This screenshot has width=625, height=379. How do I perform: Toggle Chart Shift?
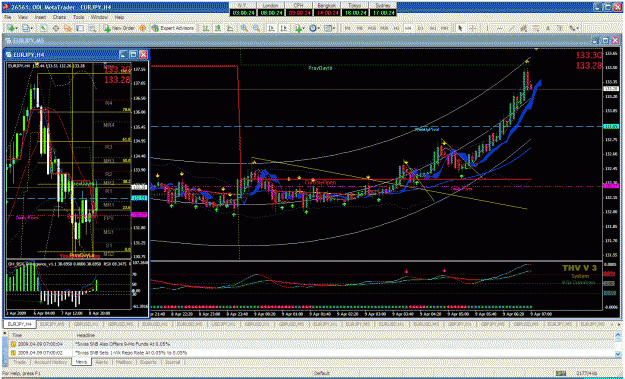point(284,28)
